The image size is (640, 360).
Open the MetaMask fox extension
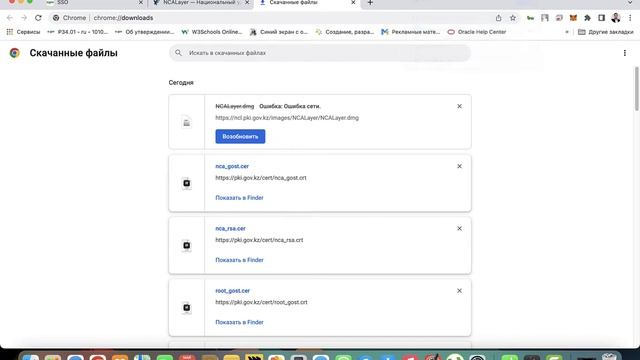(x=573, y=18)
